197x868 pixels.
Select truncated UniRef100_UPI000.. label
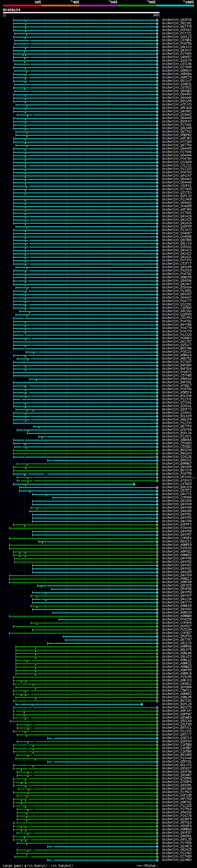[178, 477]
